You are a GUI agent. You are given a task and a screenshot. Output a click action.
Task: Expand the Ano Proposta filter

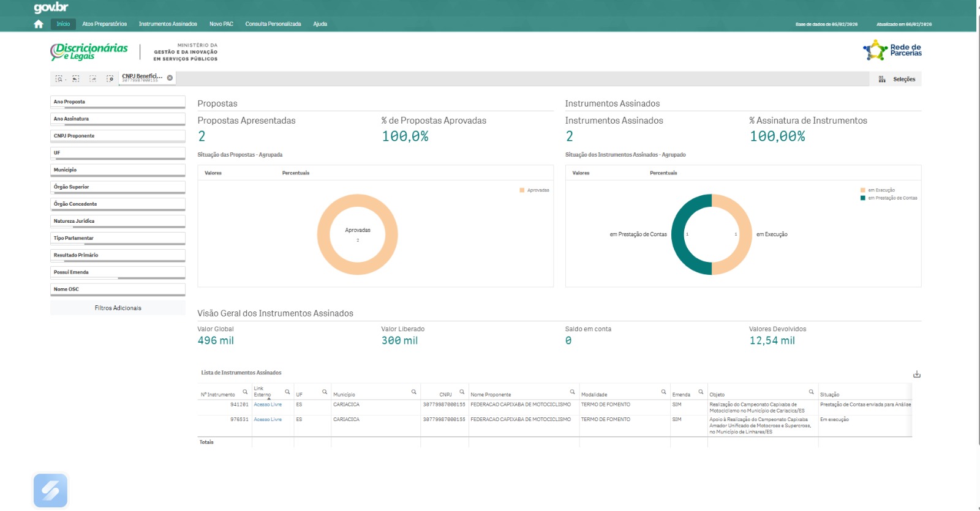click(118, 102)
